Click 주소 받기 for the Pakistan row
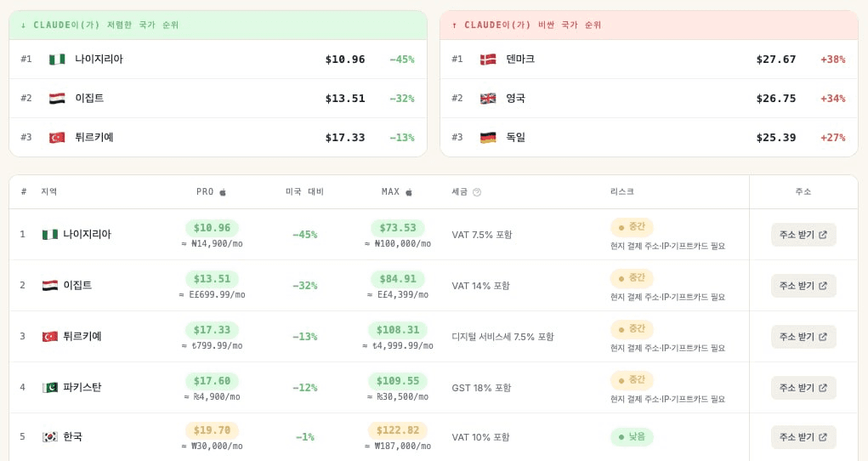Viewport: 868px width, 461px height. tap(803, 388)
